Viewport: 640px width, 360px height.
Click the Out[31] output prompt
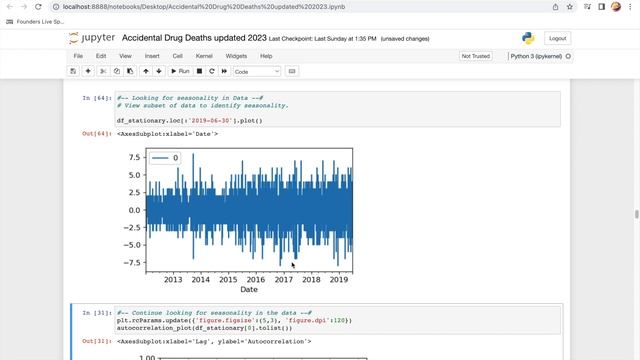[96, 341]
